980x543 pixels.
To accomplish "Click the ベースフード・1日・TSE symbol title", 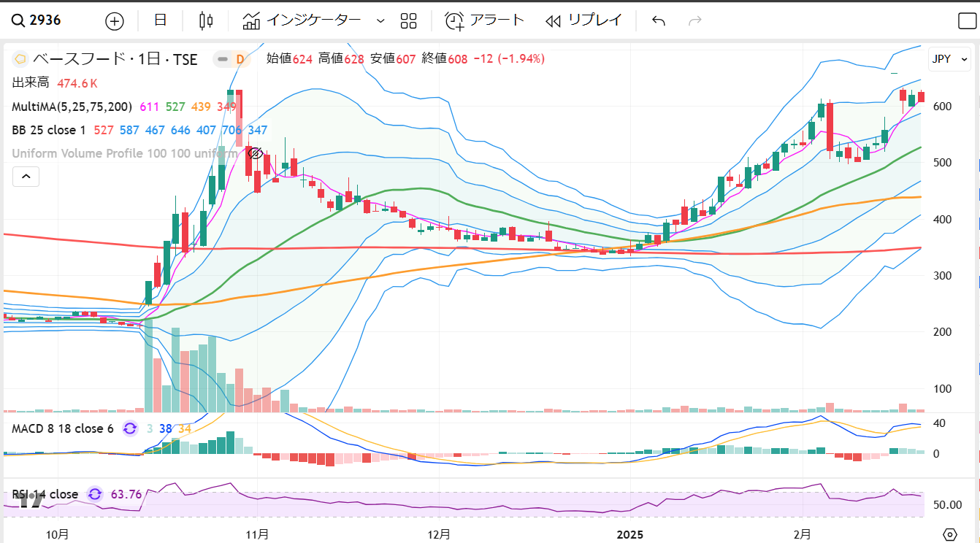I will [x=115, y=59].
